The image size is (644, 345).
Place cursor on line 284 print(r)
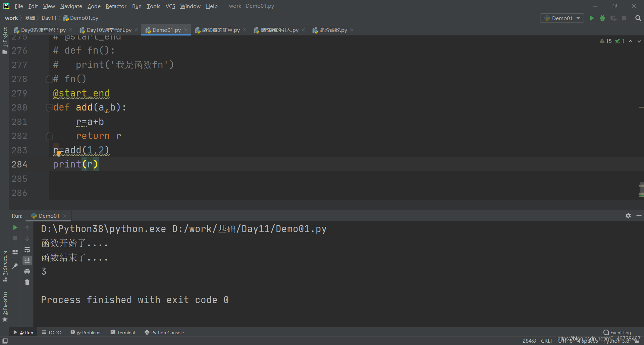pyautogui.click(x=75, y=164)
